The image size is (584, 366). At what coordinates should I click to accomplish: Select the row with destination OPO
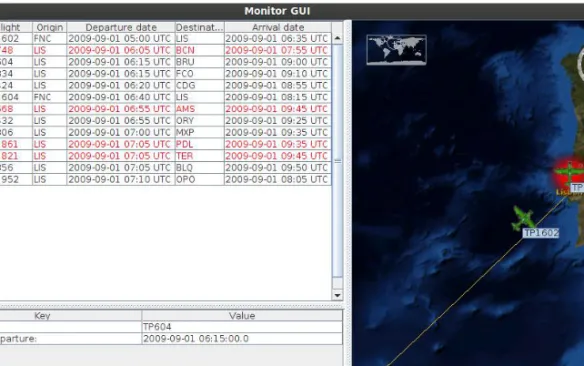[165, 179]
